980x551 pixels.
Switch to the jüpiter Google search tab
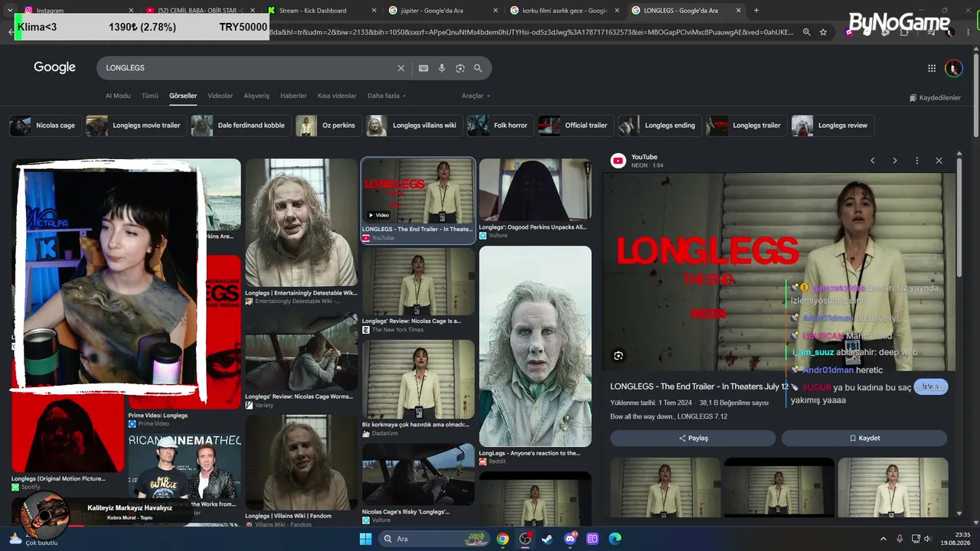coord(443,11)
